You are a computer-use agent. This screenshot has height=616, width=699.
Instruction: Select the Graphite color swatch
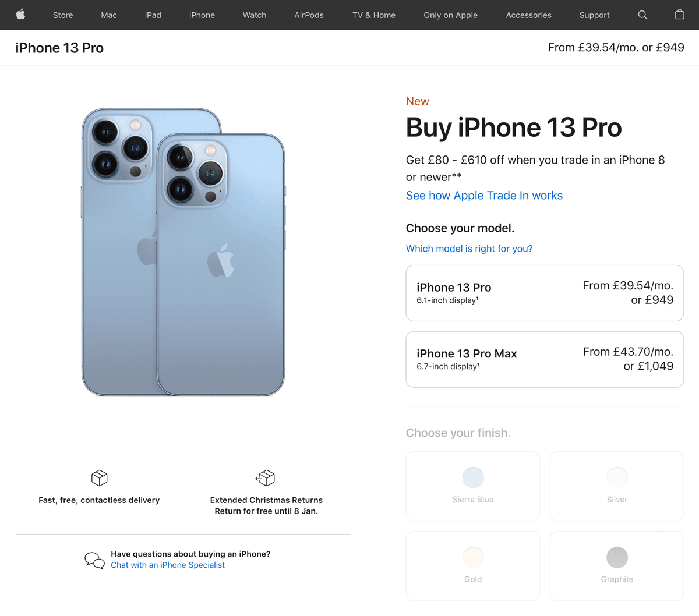(616, 558)
